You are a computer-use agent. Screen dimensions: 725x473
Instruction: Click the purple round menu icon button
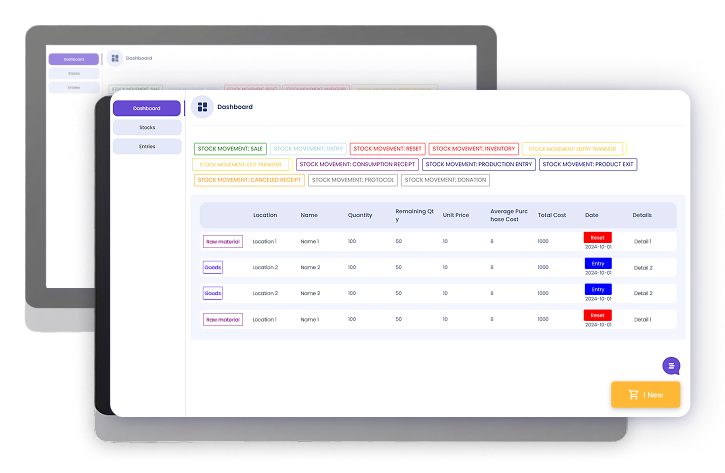(x=672, y=366)
